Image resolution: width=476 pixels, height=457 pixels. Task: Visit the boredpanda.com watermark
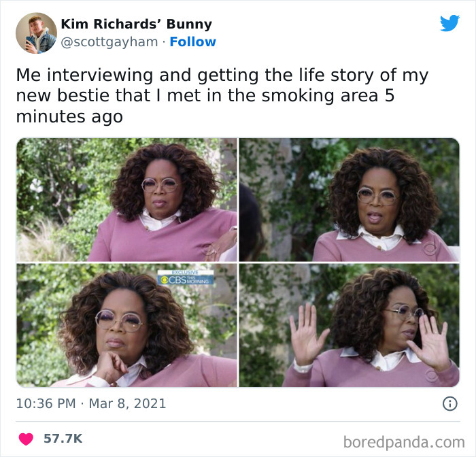pyautogui.click(x=404, y=442)
